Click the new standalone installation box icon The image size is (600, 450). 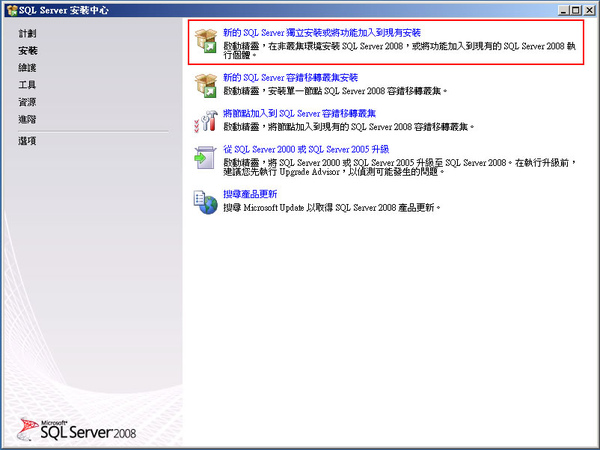click(x=206, y=41)
